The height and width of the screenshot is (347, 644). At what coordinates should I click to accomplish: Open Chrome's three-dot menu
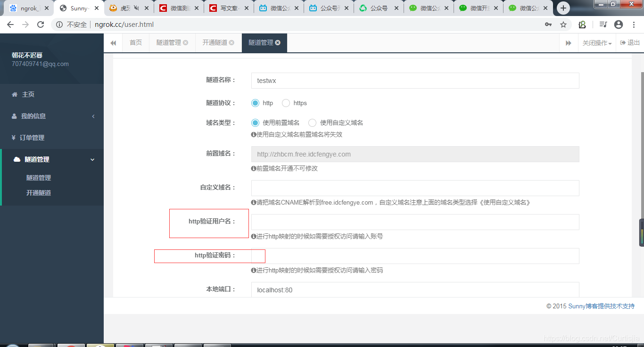pyautogui.click(x=634, y=25)
